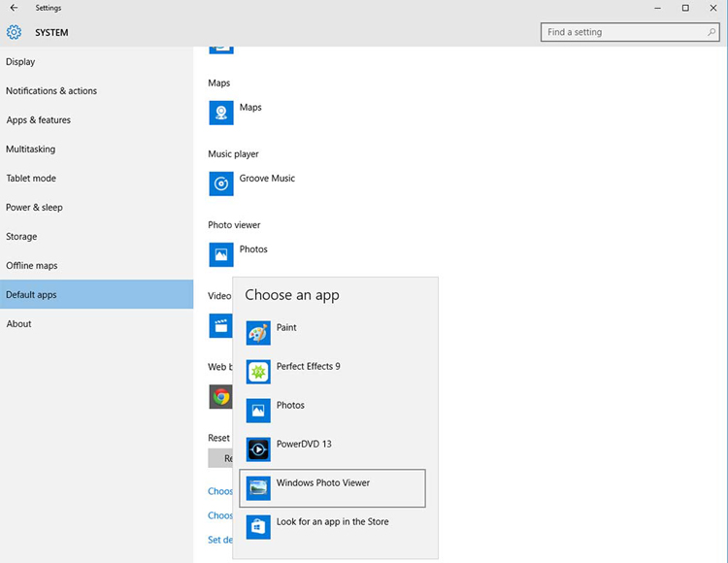Choose Paint as the photo viewer
The image size is (728, 563).
[x=332, y=333]
